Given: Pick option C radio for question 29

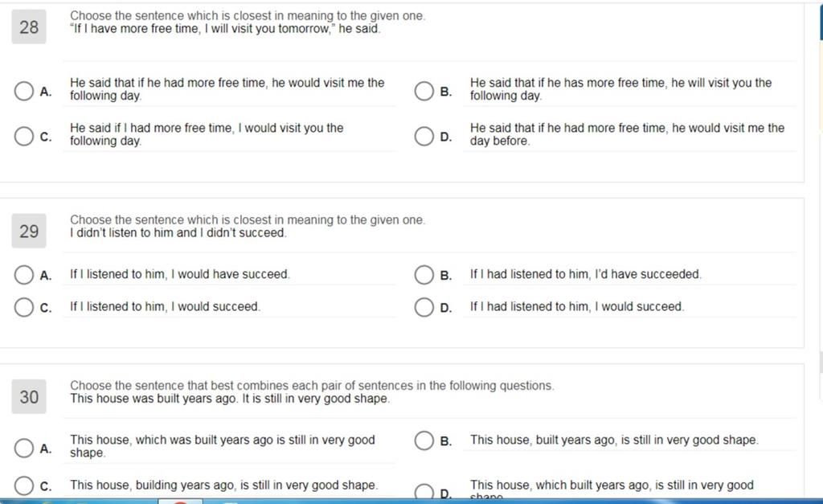Looking at the screenshot, I should tap(24, 307).
